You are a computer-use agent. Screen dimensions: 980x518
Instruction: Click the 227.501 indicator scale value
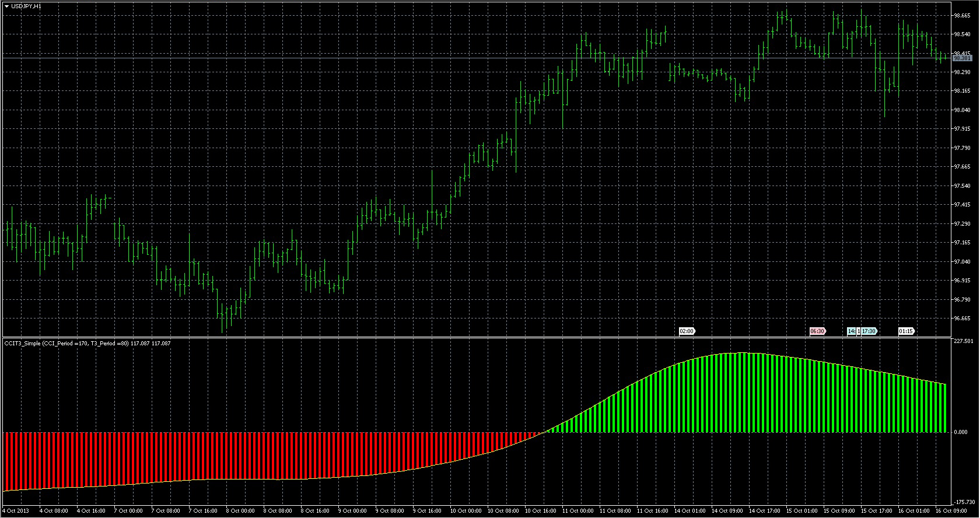[x=964, y=341]
